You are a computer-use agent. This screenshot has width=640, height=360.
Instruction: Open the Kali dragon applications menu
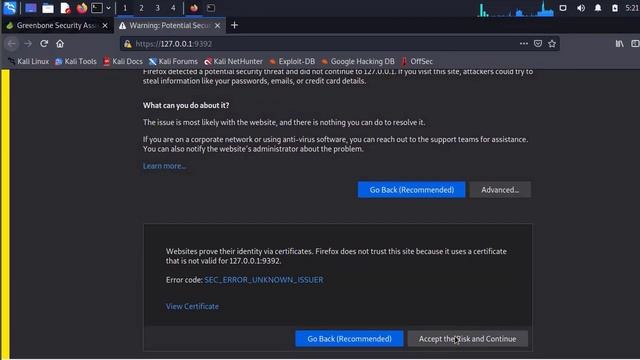10,8
